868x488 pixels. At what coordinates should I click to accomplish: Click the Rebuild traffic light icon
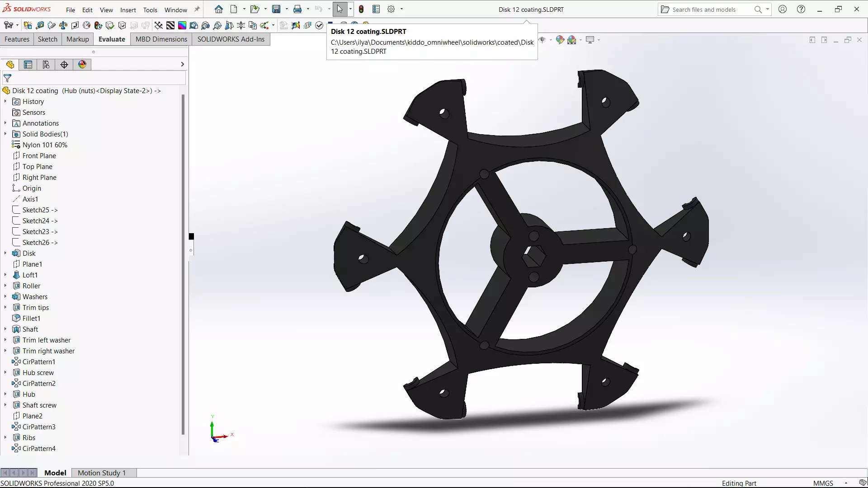click(x=361, y=9)
